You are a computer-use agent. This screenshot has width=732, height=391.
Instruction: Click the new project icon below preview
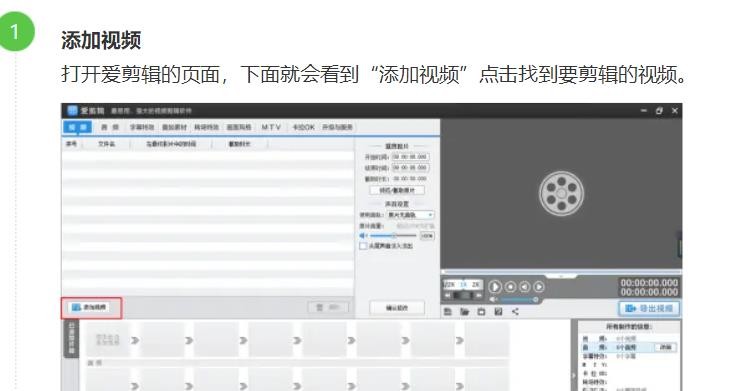pos(448,312)
